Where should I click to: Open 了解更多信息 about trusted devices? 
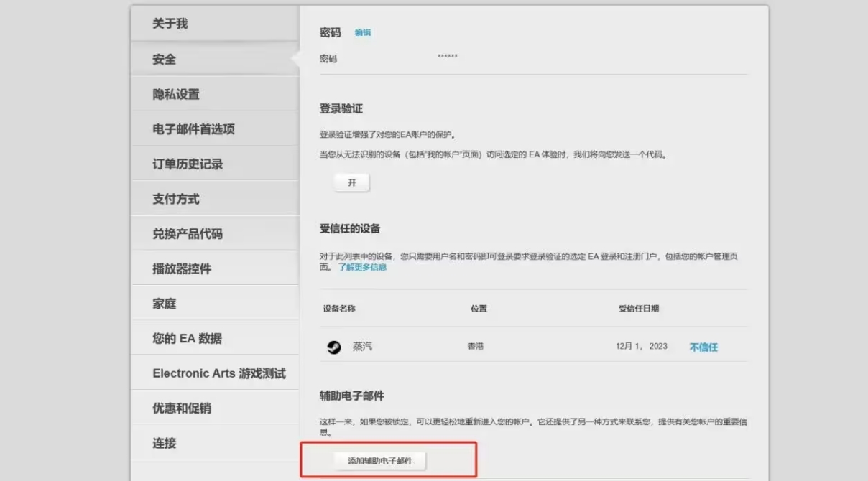(363, 266)
